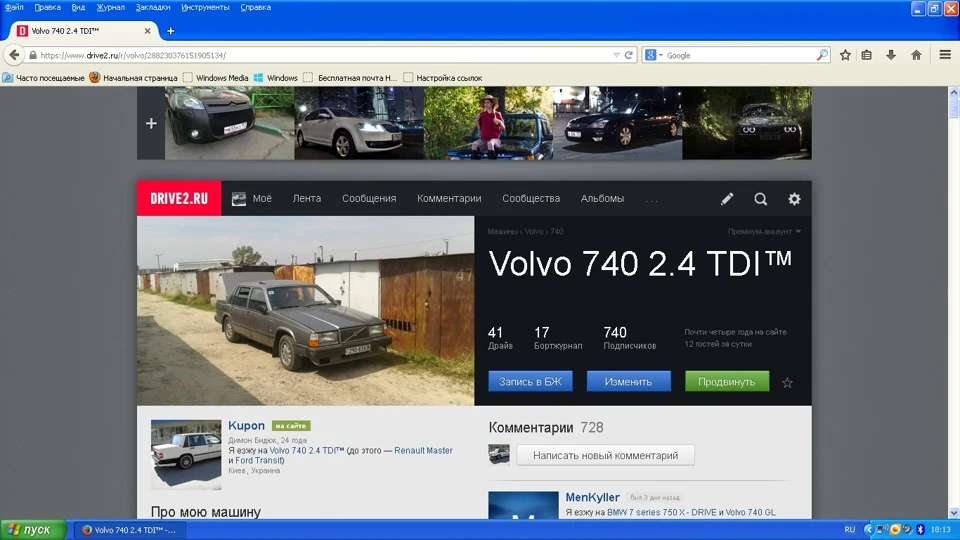Viewport: 960px width, 540px height.
Task: Open the Вид menu
Action: pyautogui.click(x=78, y=7)
